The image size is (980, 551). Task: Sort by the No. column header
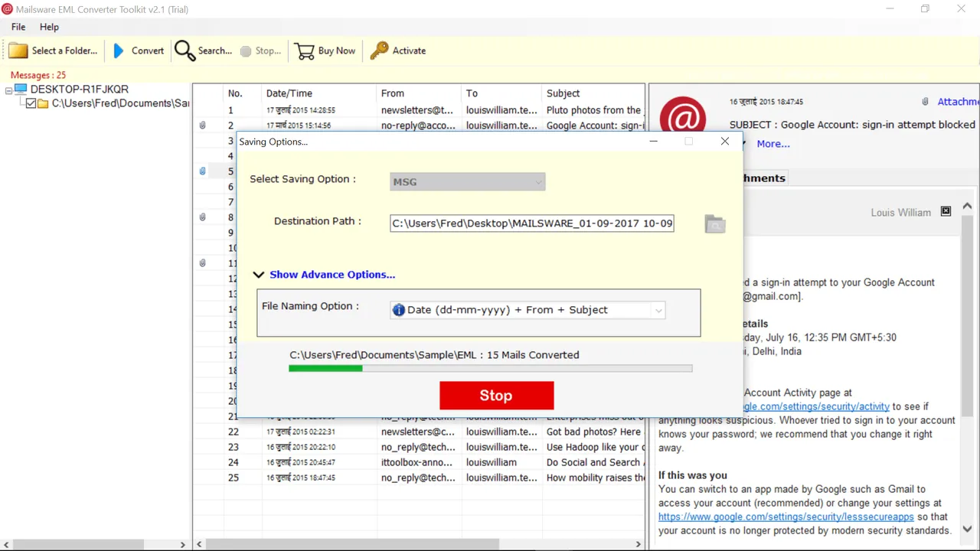point(242,93)
